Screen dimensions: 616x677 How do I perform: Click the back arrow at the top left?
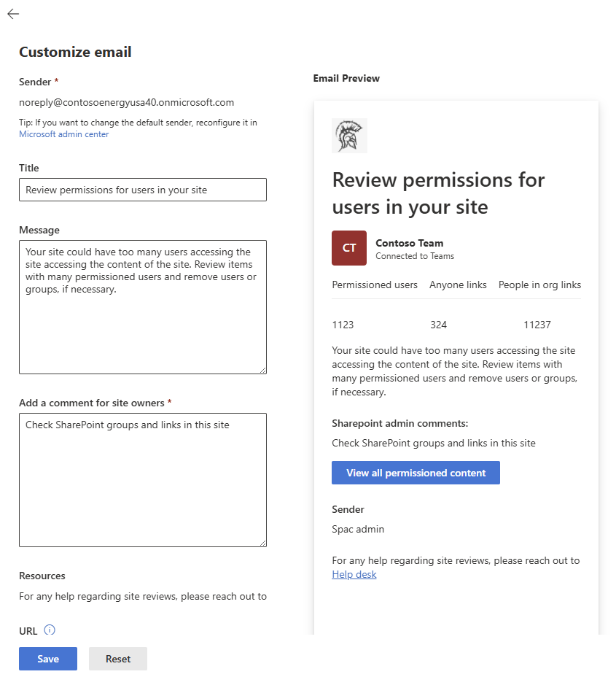[x=13, y=14]
